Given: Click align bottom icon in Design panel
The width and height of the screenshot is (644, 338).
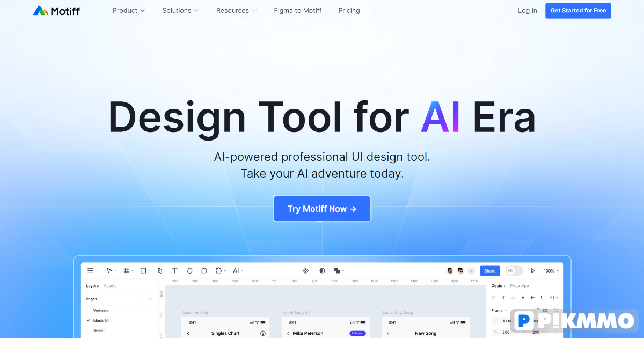Looking at the screenshot, I should (542, 297).
